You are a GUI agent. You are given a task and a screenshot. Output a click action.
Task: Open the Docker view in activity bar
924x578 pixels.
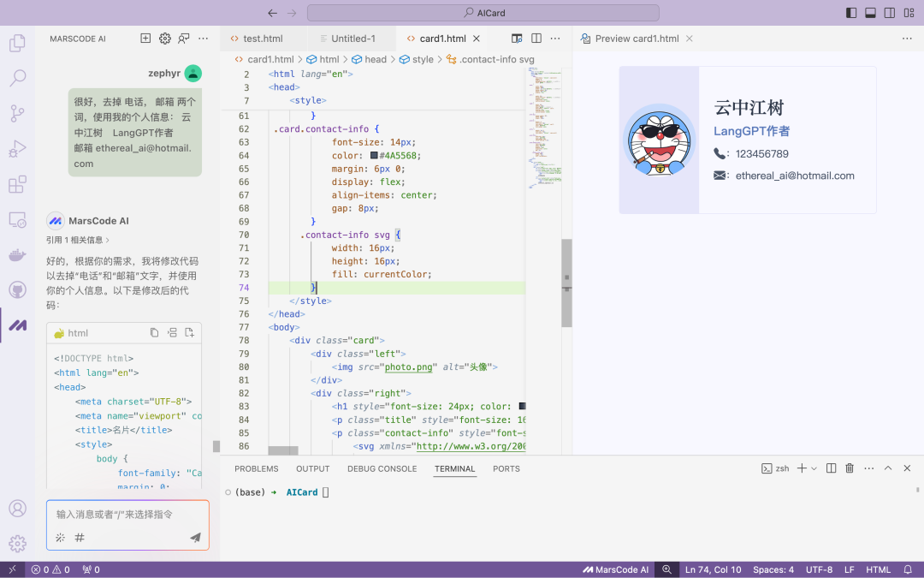pos(17,255)
